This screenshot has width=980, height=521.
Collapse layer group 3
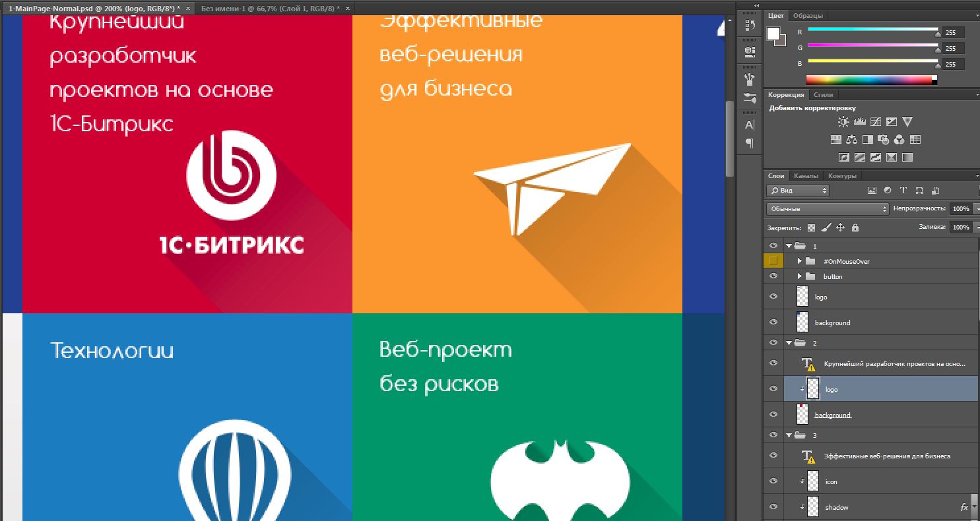point(789,435)
